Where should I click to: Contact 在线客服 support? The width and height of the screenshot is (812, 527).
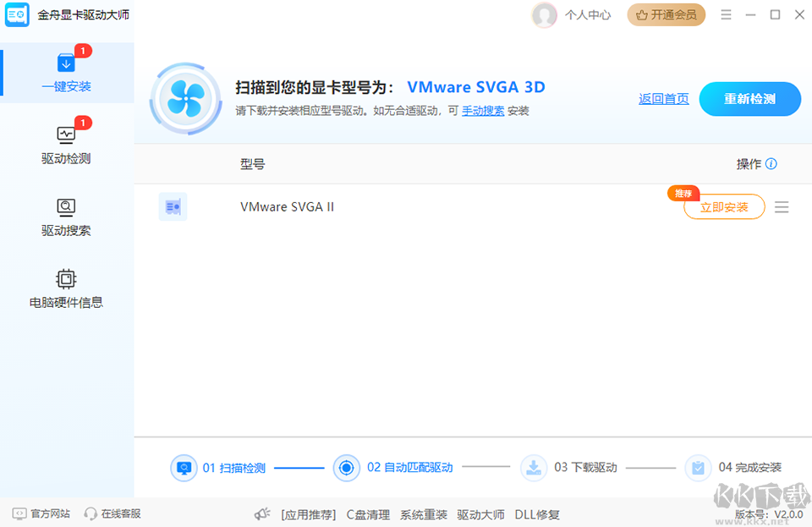coord(121,513)
